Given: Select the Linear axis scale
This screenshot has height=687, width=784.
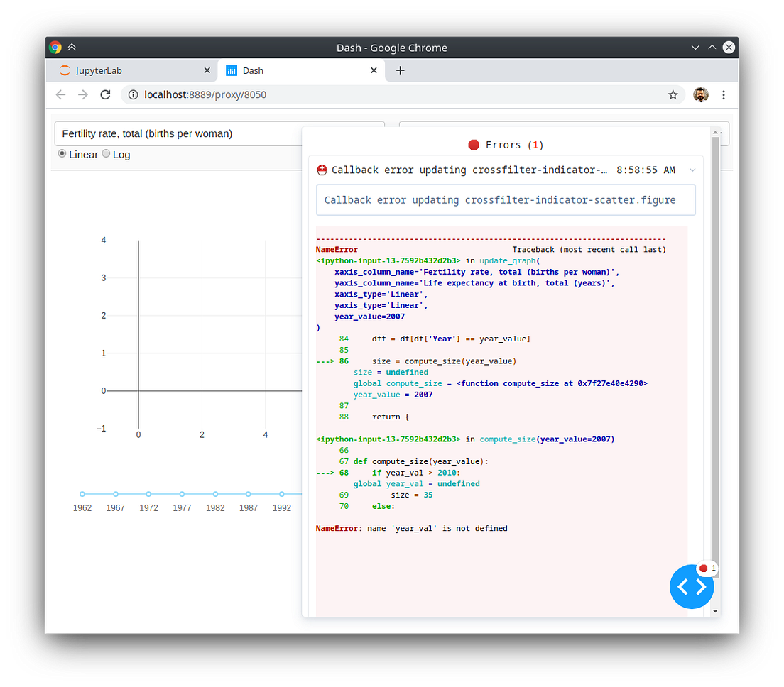Looking at the screenshot, I should pyautogui.click(x=62, y=154).
